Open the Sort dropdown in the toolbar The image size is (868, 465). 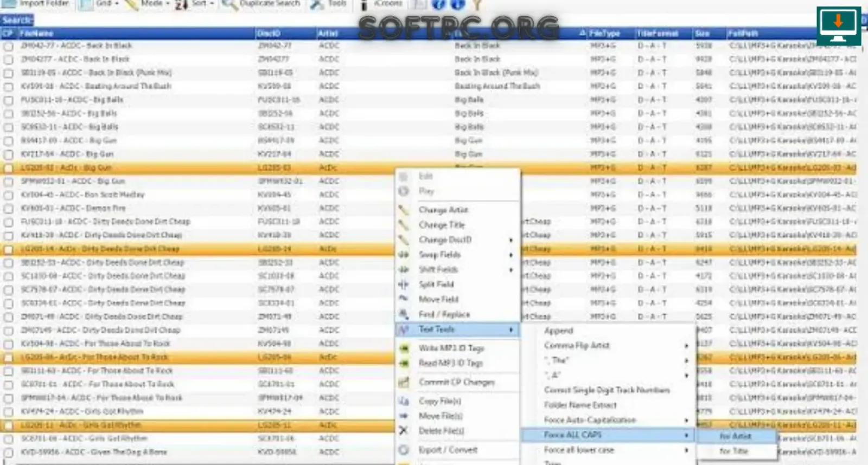tap(195, 4)
